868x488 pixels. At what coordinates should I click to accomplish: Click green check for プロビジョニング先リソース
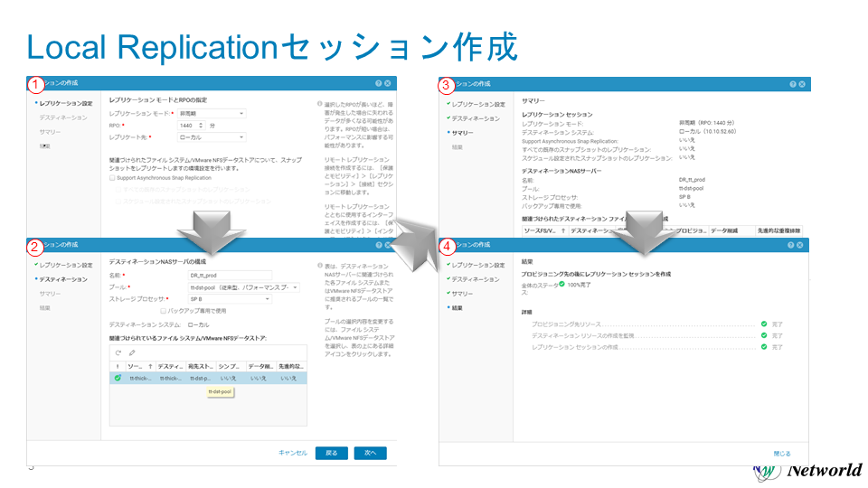click(x=764, y=324)
